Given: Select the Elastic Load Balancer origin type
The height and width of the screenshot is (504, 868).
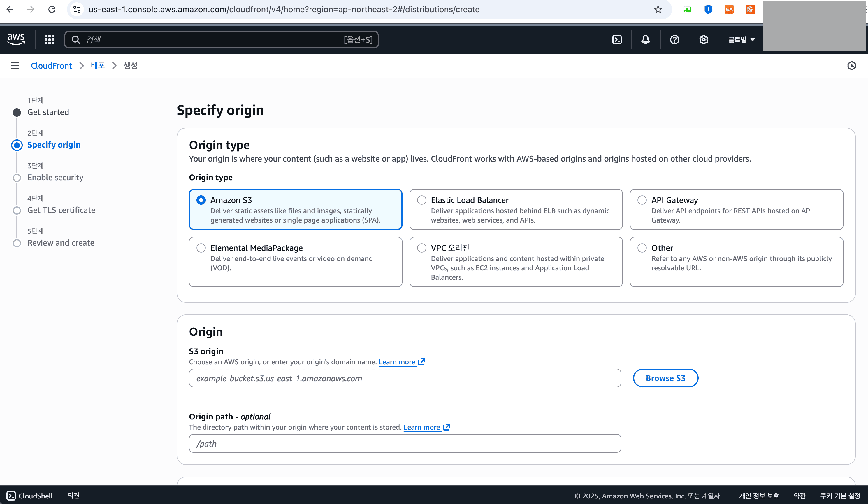Looking at the screenshot, I should 421,200.
